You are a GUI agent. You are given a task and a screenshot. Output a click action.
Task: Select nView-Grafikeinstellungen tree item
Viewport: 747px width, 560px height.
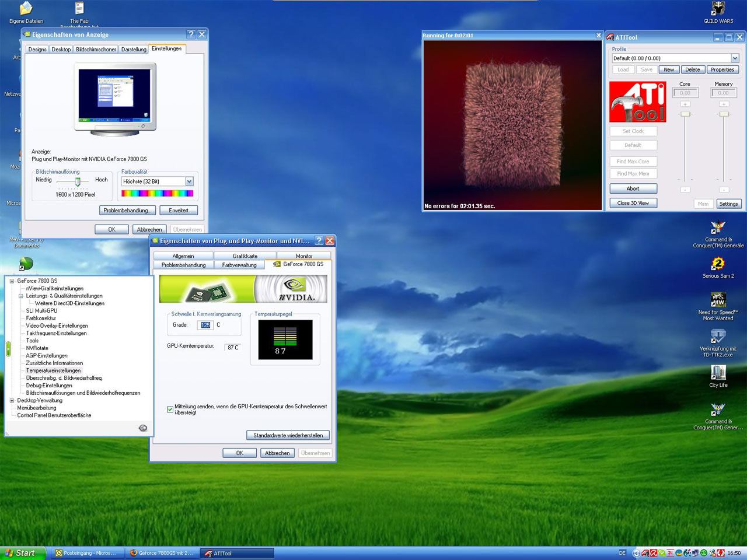(55, 288)
